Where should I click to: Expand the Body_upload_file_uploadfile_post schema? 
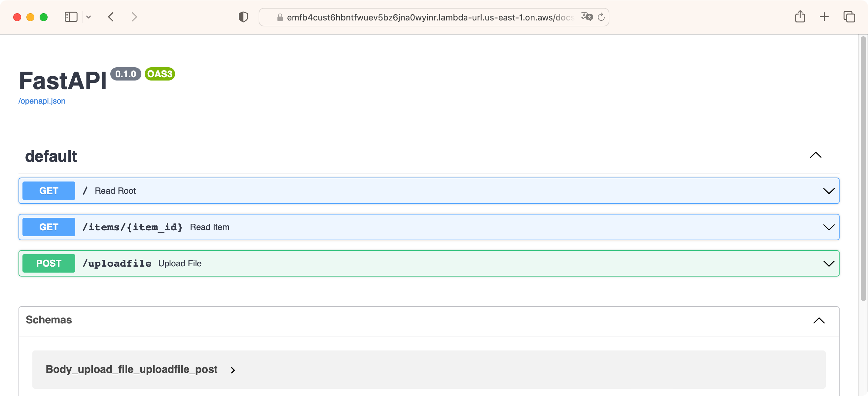tap(131, 370)
